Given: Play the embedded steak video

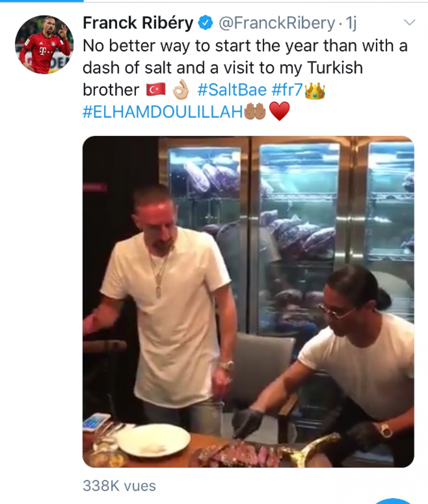Looking at the screenshot, I should pos(248,302).
